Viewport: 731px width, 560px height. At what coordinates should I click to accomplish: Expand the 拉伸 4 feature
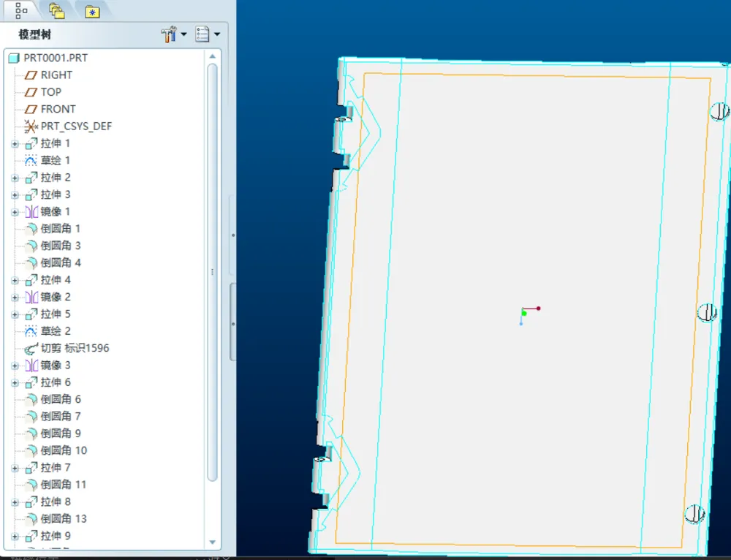[x=15, y=280]
